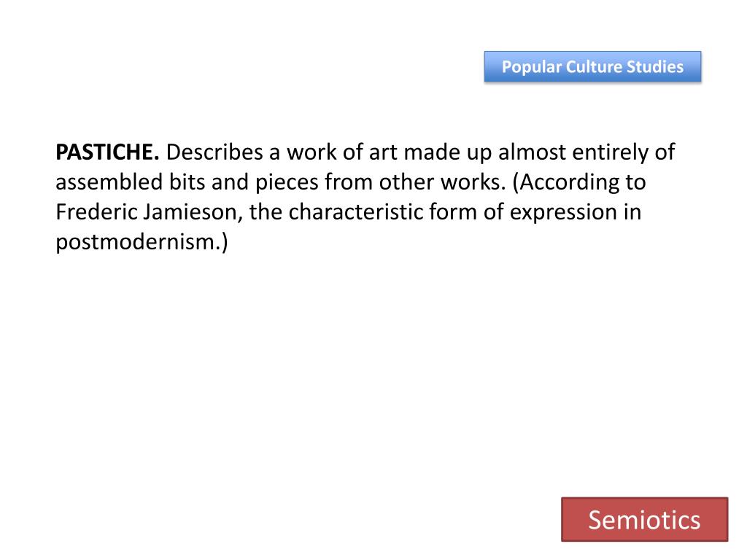Image resolution: width=747 pixels, height=560 pixels.
Task: Click the word expression in the third line
Action: pyautogui.click(x=563, y=214)
